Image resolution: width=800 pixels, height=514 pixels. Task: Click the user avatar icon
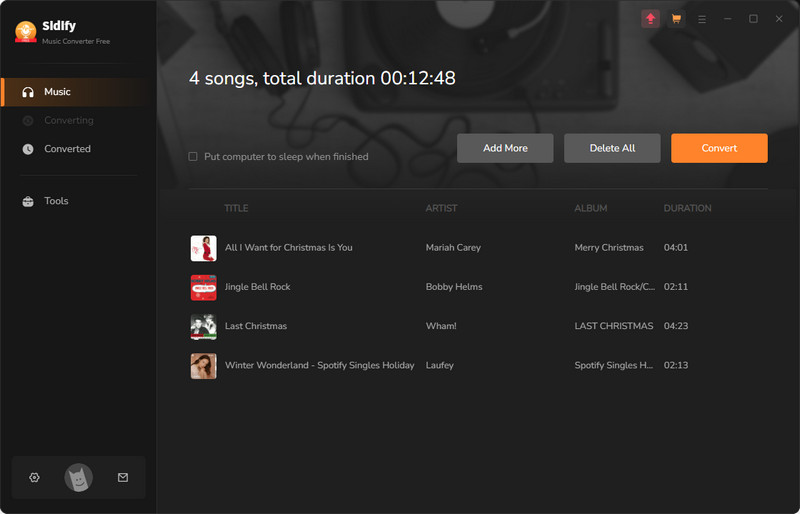pos(79,478)
